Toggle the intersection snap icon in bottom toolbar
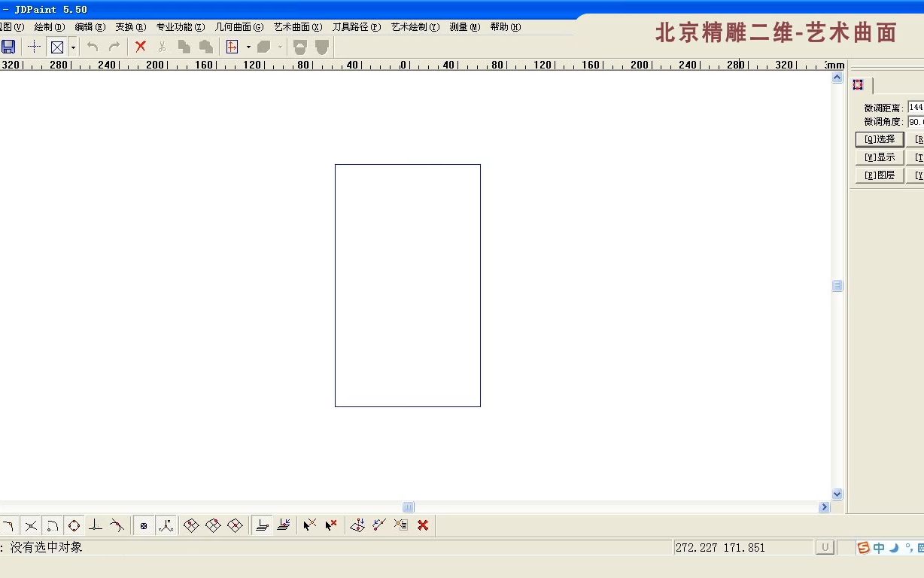 click(32, 525)
